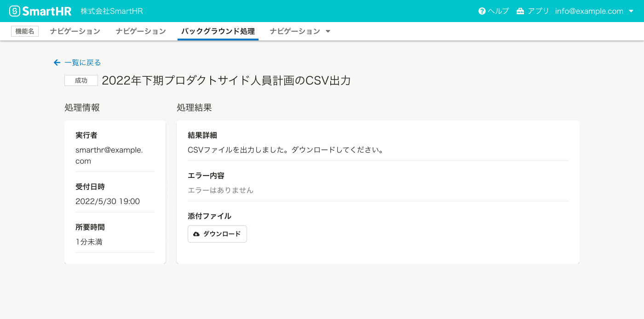The height and width of the screenshot is (319, 644).
Task: Go back via the 一覧に戻る link
Action: (x=82, y=63)
